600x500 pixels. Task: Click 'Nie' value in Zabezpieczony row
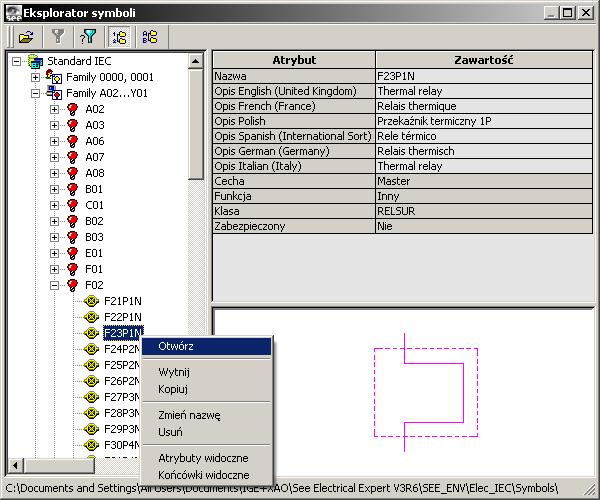pyautogui.click(x=484, y=226)
